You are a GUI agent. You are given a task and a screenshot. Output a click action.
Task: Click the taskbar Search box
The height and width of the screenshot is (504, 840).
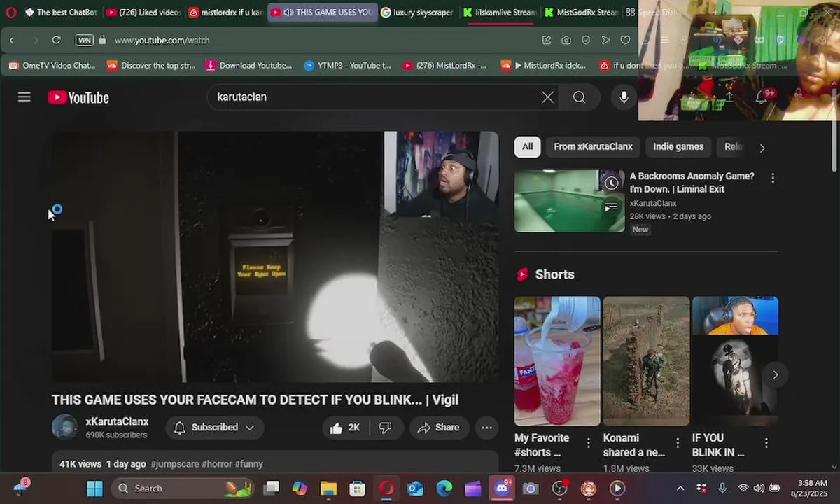183,489
